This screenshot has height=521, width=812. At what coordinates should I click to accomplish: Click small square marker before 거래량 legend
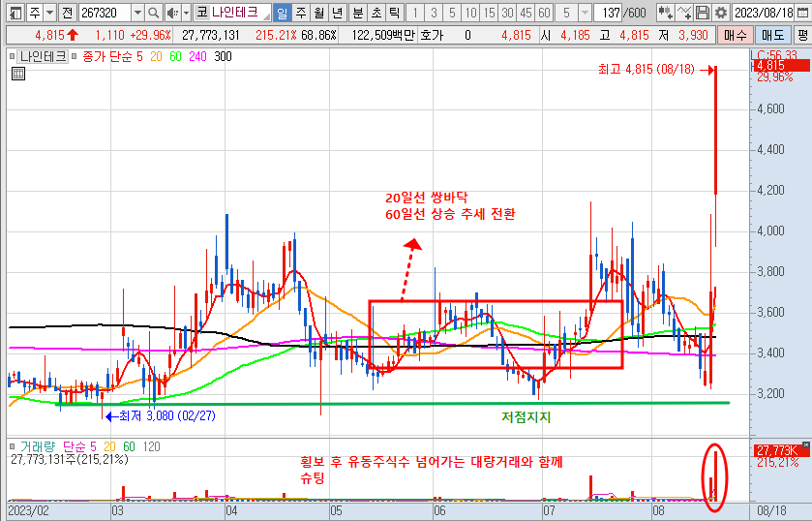click(x=13, y=446)
